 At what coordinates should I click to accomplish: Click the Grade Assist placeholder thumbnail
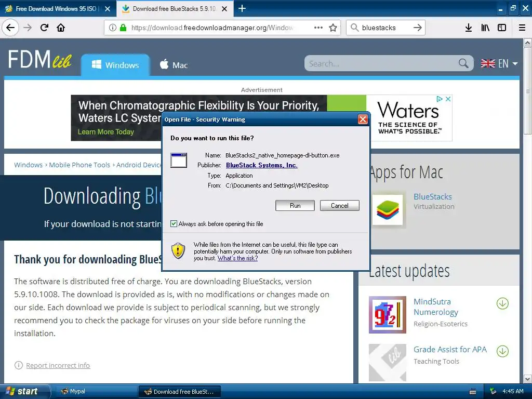coord(388,362)
